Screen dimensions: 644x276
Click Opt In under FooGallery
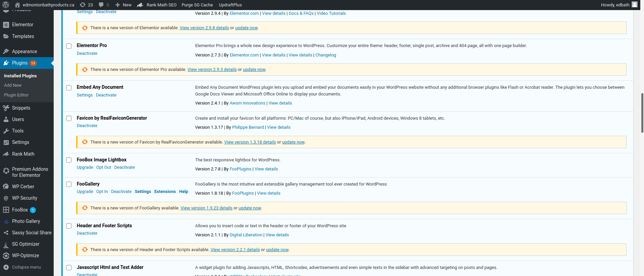pos(102,192)
